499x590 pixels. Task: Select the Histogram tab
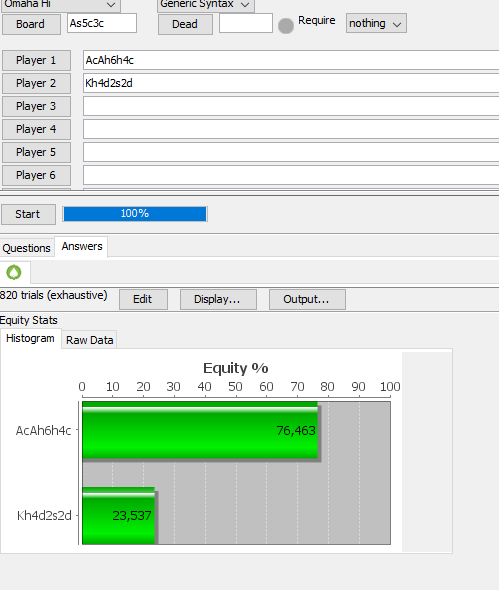point(30,338)
